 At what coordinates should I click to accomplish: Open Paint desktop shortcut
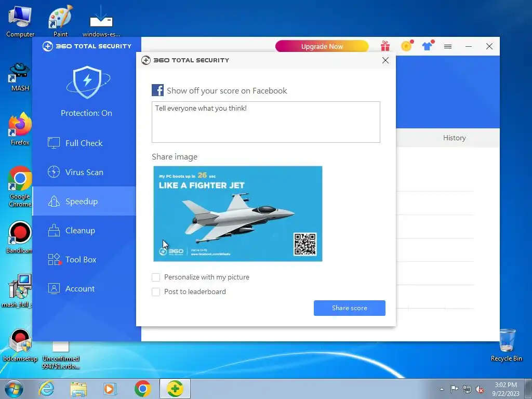[x=60, y=21]
